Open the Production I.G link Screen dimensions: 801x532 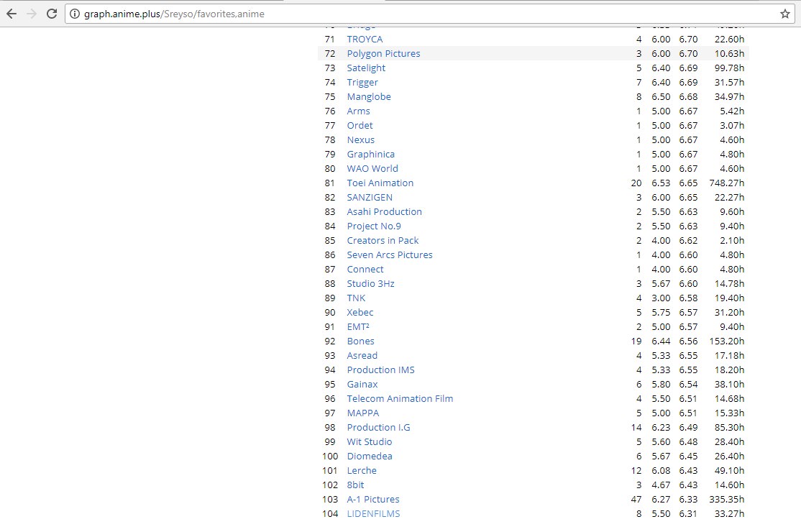click(x=378, y=427)
